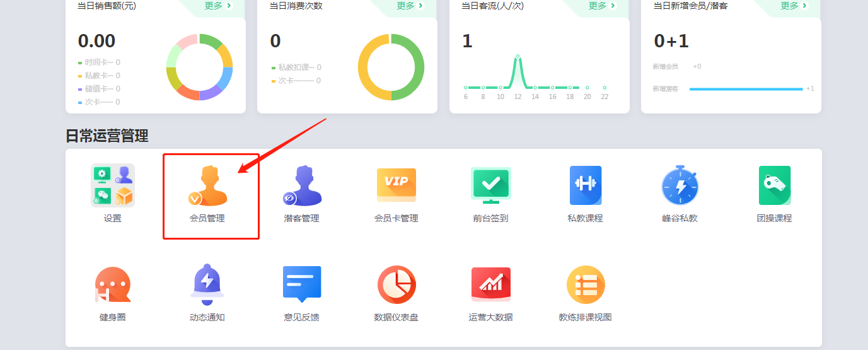Image resolution: width=868 pixels, height=350 pixels.
Task: Click 更多 link on 当日客流 card
Action: [602, 6]
